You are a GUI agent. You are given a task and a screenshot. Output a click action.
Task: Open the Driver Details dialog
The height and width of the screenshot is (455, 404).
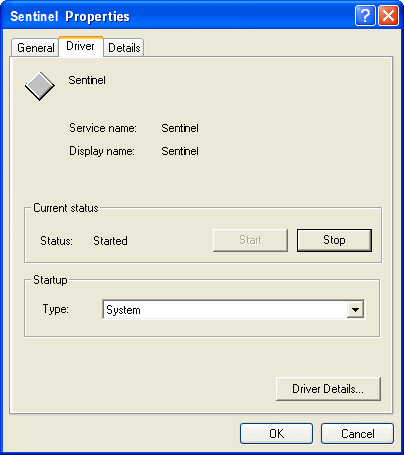[328, 389]
